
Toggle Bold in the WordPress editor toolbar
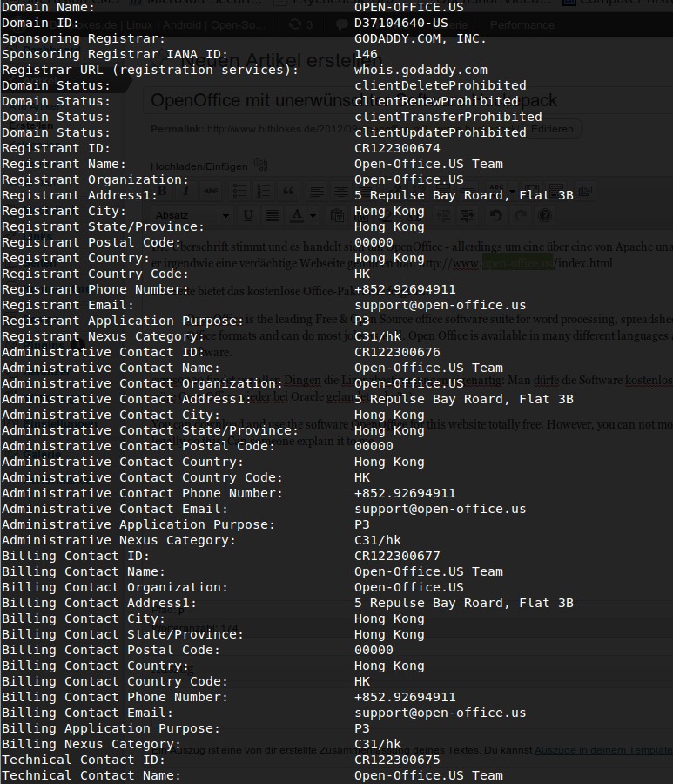163,191
